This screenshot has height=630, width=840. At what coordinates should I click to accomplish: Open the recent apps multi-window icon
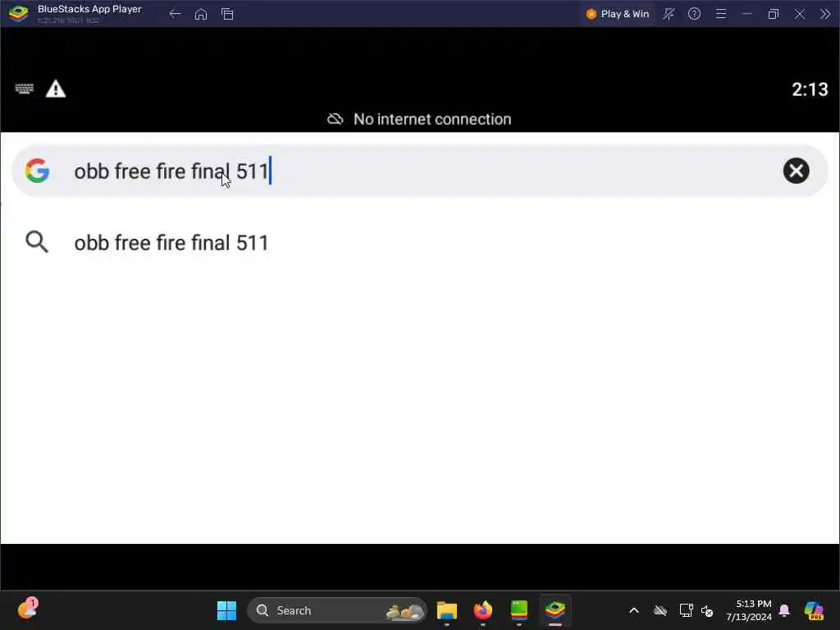tap(227, 14)
